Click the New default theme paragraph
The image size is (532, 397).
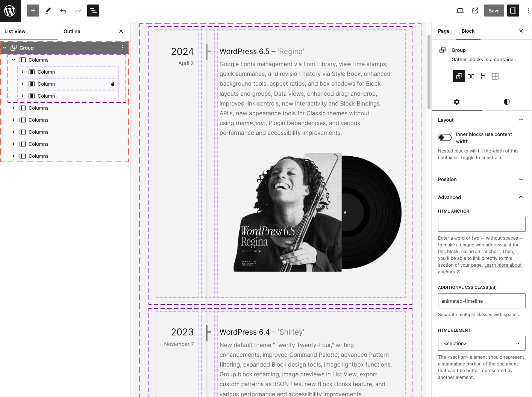tap(306, 370)
